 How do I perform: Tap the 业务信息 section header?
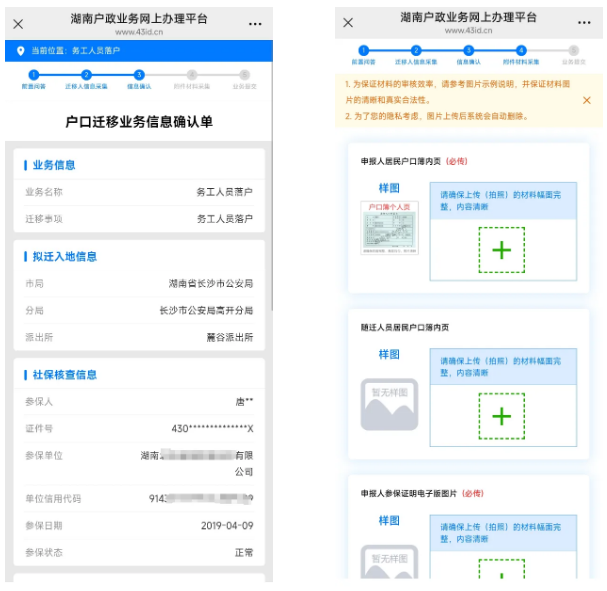[x=54, y=165]
